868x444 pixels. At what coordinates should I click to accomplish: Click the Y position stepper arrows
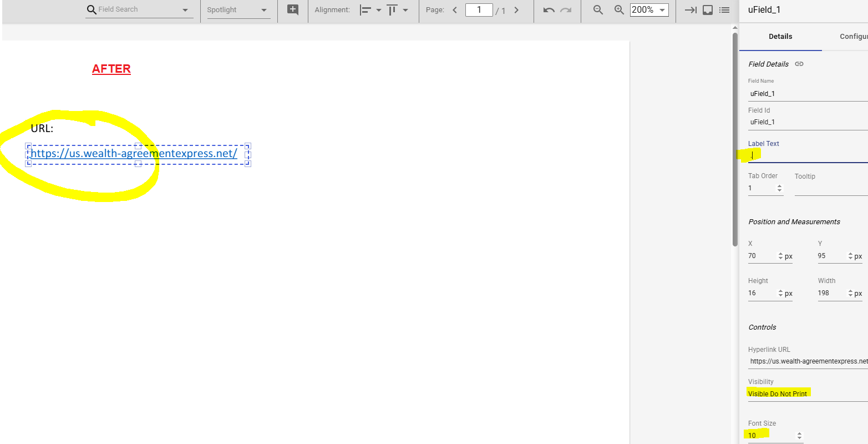(850, 256)
